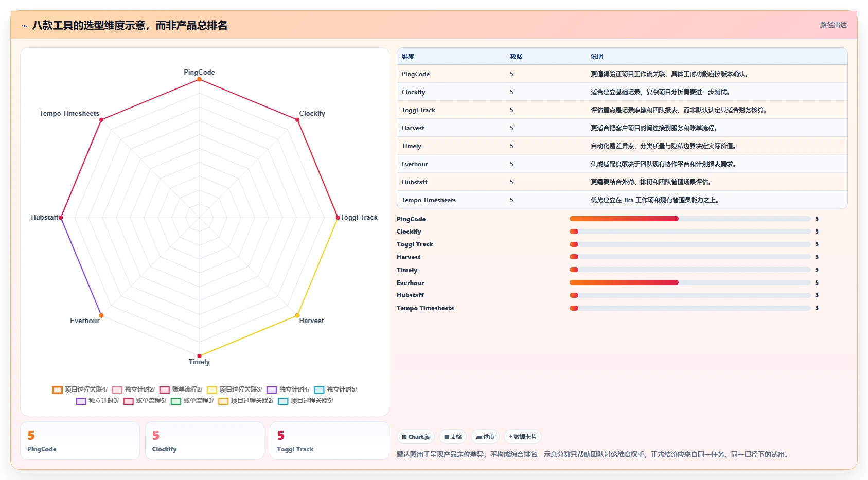Click the Tempo Timesheets axis label on radar
This screenshot has height=480, width=868.
[69, 113]
